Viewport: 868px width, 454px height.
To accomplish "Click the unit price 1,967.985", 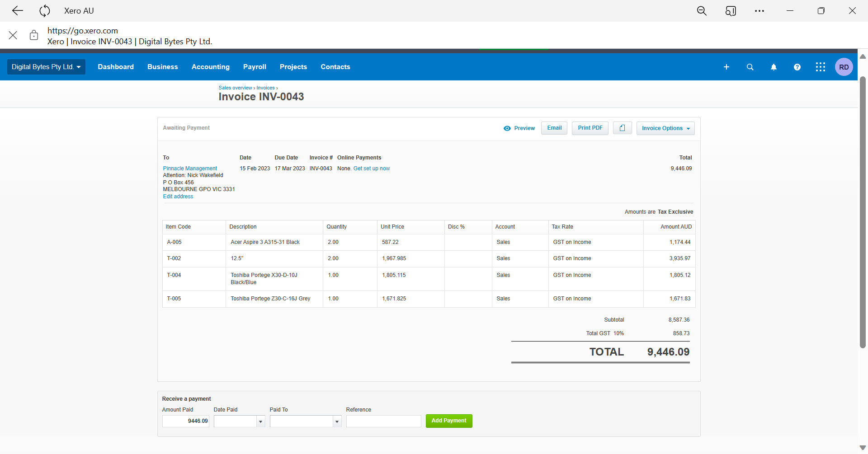I will tap(394, 259).
